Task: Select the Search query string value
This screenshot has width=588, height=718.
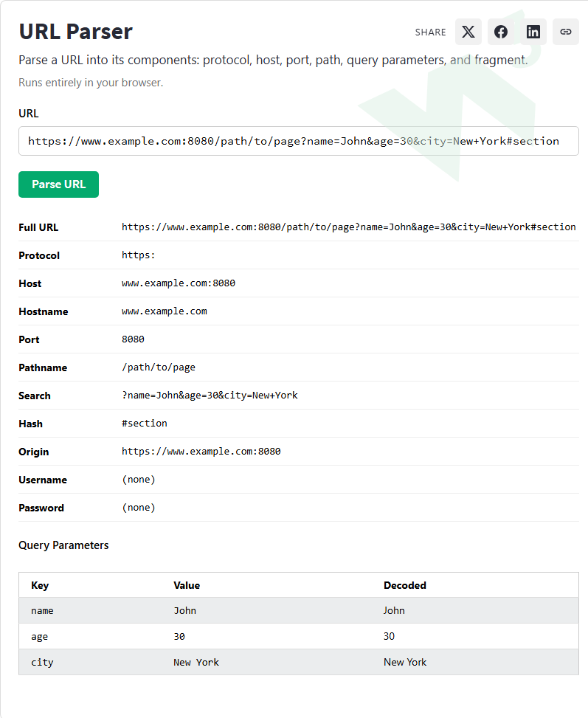Action: click(x=210, y=396)
